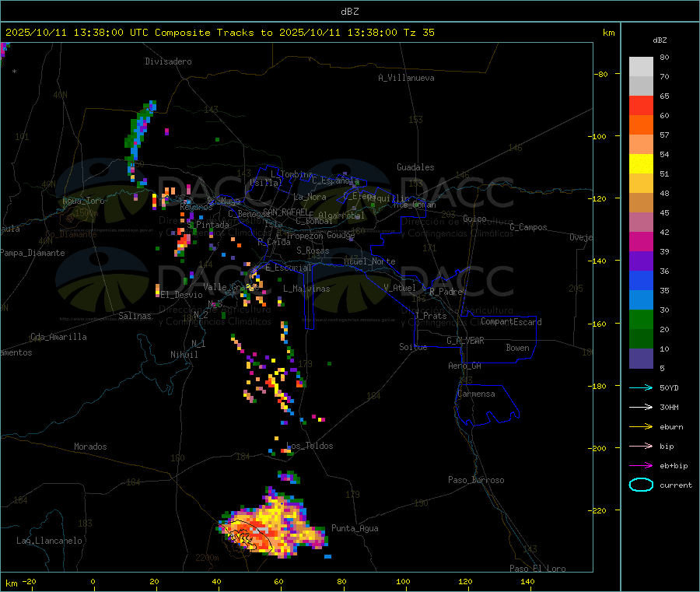Click the 'Carmensa' map label
The image size is (700, 592).
coord(476,394)
